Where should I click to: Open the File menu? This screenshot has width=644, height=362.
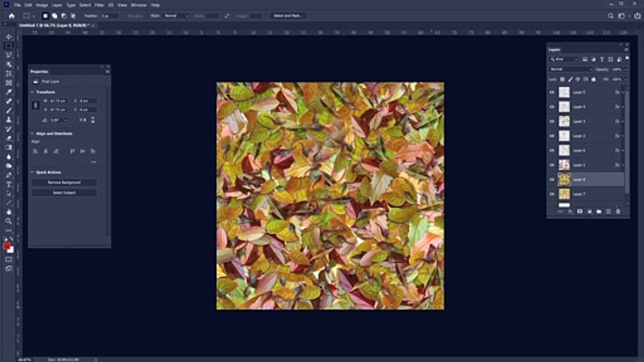[18, 5]
